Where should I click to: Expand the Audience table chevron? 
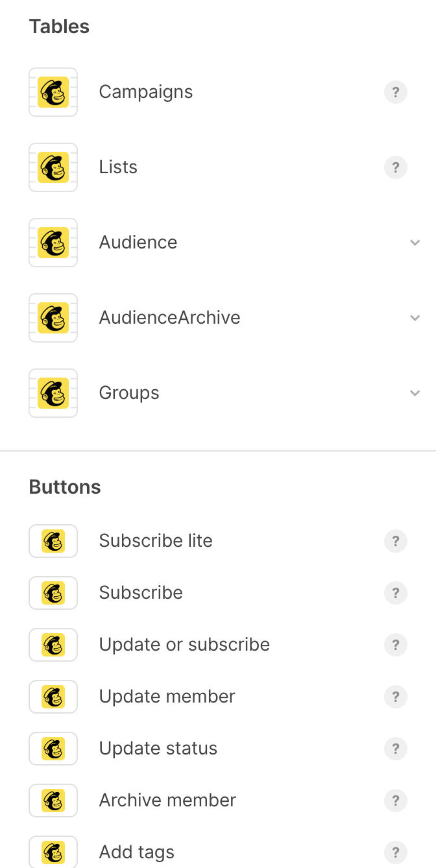tap(415, 243)
